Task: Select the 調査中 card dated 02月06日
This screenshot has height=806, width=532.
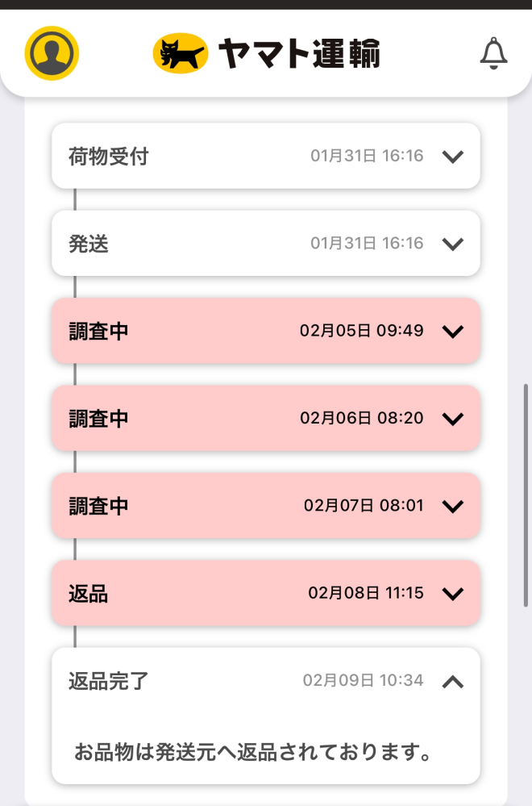Action: 266,418
